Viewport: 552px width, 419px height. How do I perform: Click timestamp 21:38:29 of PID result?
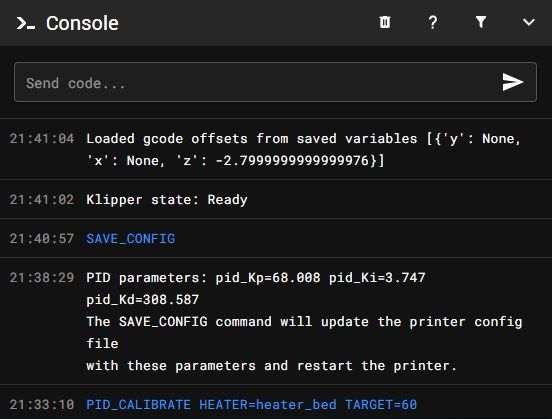point(42,278)
